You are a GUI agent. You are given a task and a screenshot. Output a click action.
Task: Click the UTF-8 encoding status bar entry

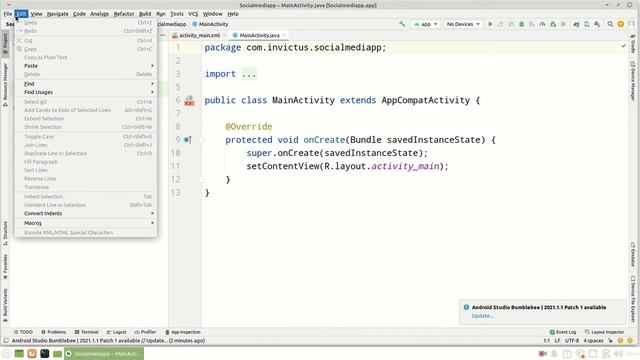572,341
